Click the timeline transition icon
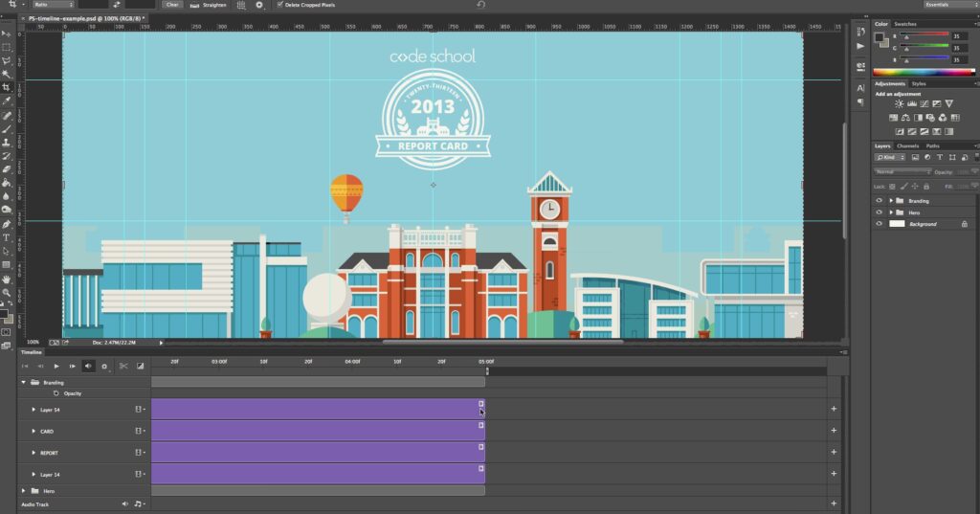Screen dimensions: 980x514 tap(140, 366)
